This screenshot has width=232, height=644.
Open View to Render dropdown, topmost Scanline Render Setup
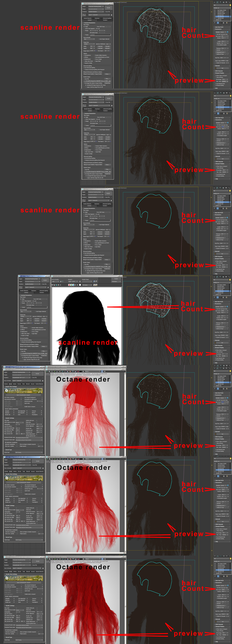coord(99,15)
